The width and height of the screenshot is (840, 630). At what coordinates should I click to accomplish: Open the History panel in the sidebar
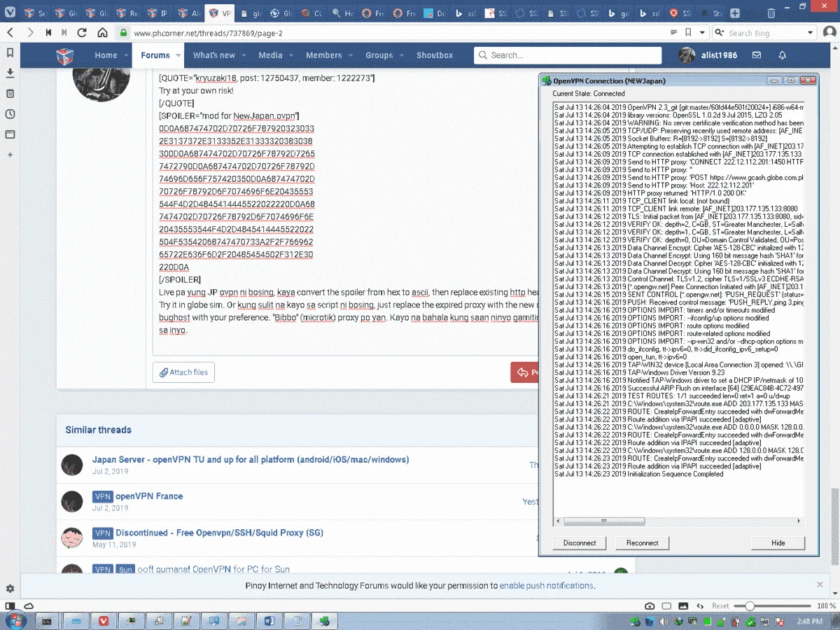10,113
